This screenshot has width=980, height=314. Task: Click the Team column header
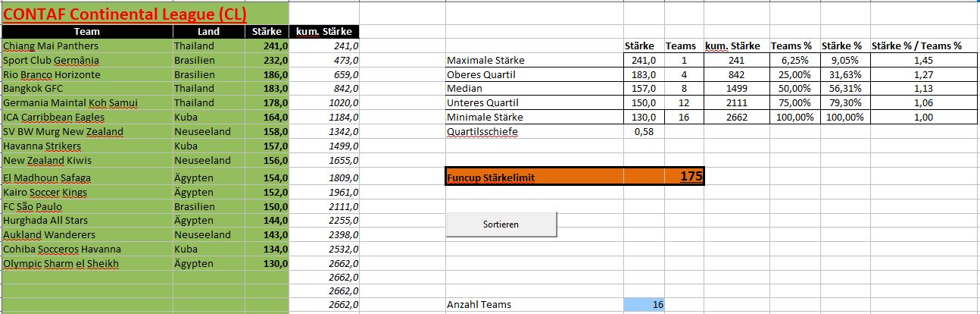point(87,32)
